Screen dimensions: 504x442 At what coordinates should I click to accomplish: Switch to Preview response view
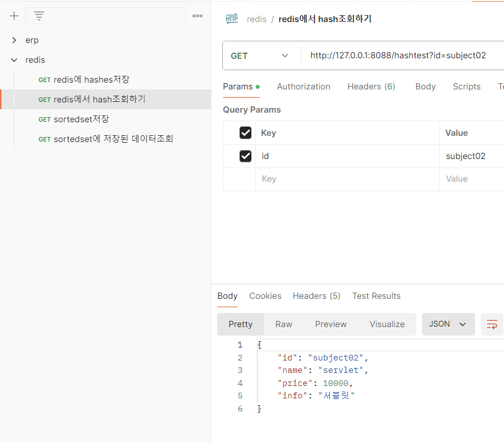[331, 324]
